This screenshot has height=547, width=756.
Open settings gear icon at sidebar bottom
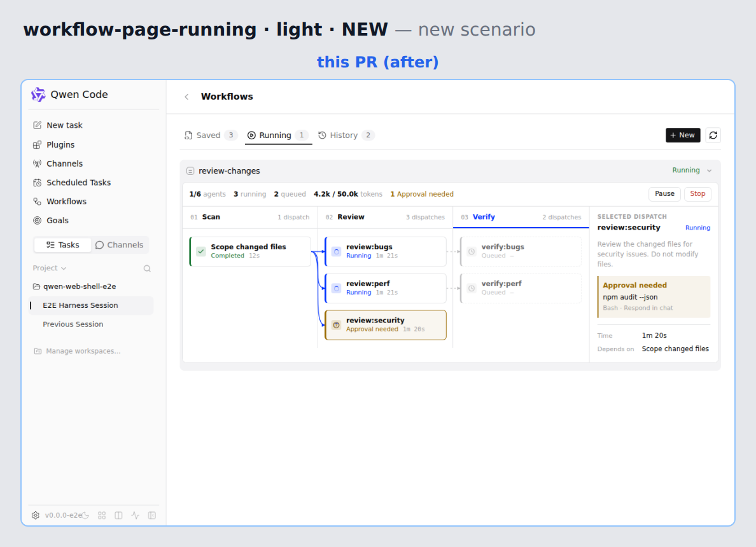(36, 515)
